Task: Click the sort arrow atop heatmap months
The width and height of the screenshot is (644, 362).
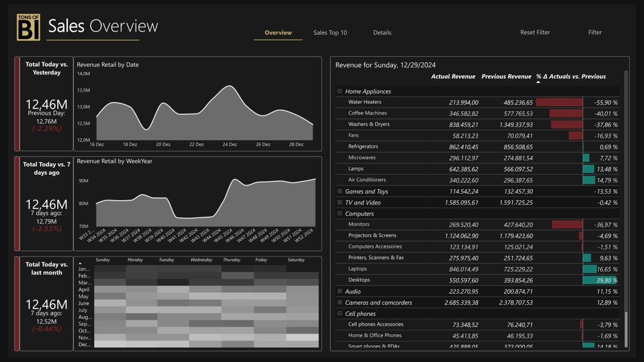Action: [x=80, y=262]
